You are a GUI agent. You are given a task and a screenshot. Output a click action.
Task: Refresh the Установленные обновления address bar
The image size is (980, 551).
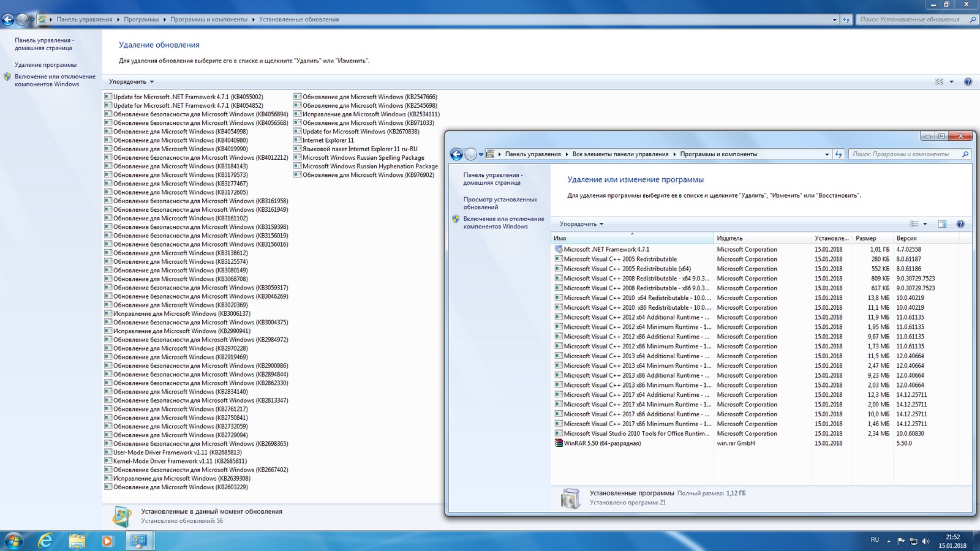pyautogui.click(x=846, y=20)
